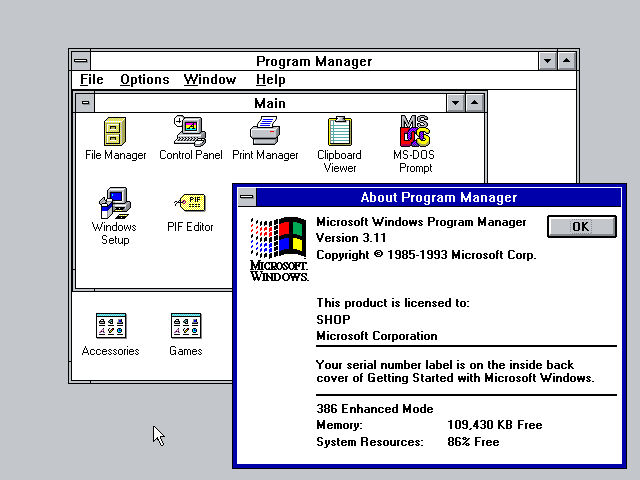This screenshot has height=480, width=640.
Task: Click the "System Resources:" label
Action: tap(370, 442)
